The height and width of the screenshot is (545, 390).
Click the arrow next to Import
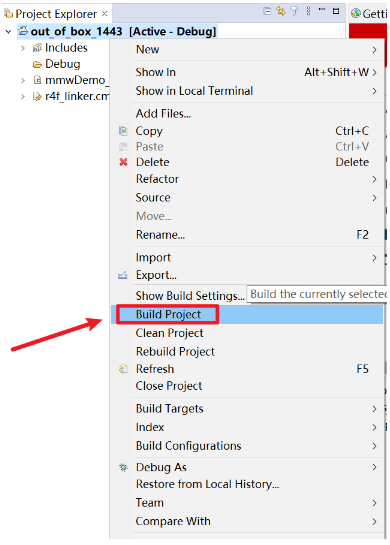point(374,258)
